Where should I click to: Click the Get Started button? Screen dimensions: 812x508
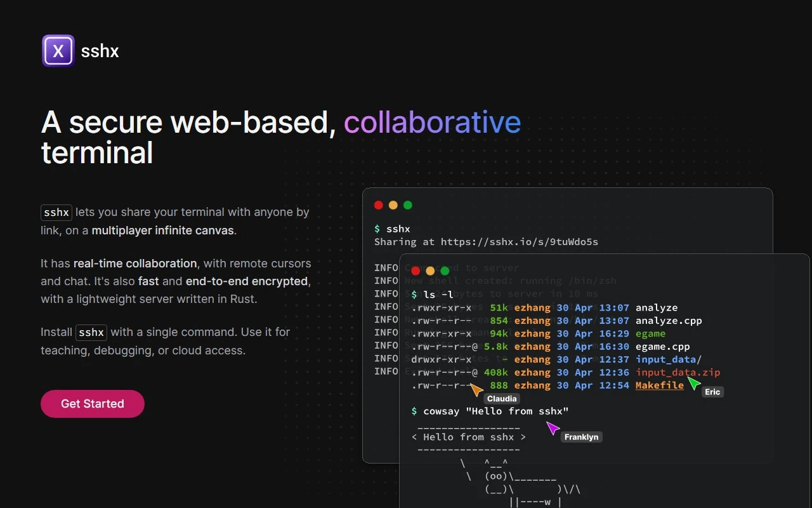pyautogui.click(x=93, y=404)
